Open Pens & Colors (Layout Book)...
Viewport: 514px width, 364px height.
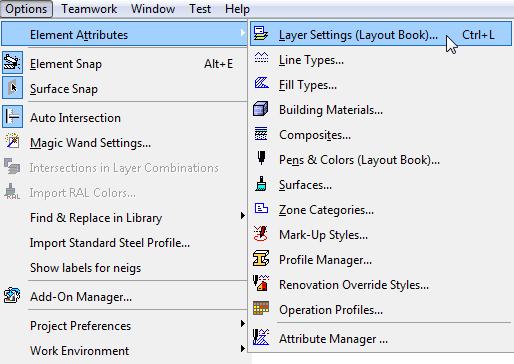(359, 160)
